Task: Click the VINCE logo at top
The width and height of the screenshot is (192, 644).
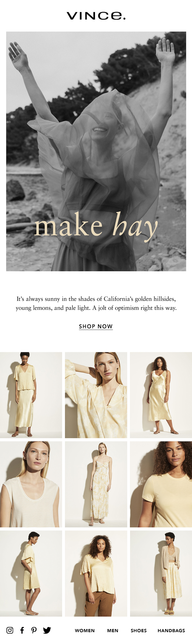Action: coord(96,16)
